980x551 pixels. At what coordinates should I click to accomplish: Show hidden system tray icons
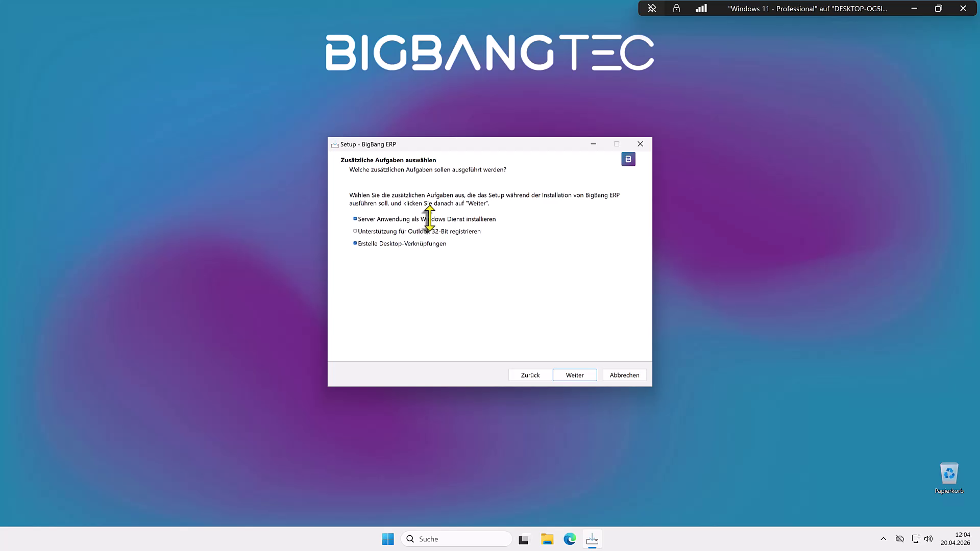883,539
